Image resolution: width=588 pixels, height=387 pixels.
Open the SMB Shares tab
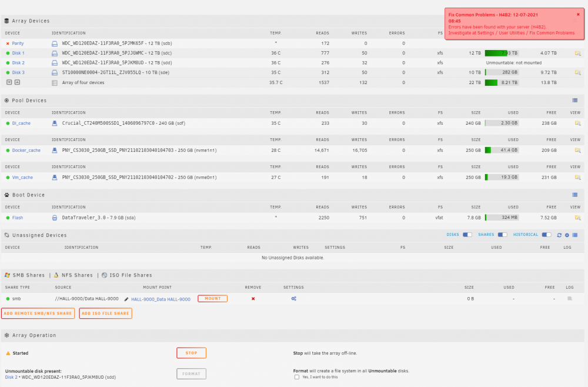24,275
